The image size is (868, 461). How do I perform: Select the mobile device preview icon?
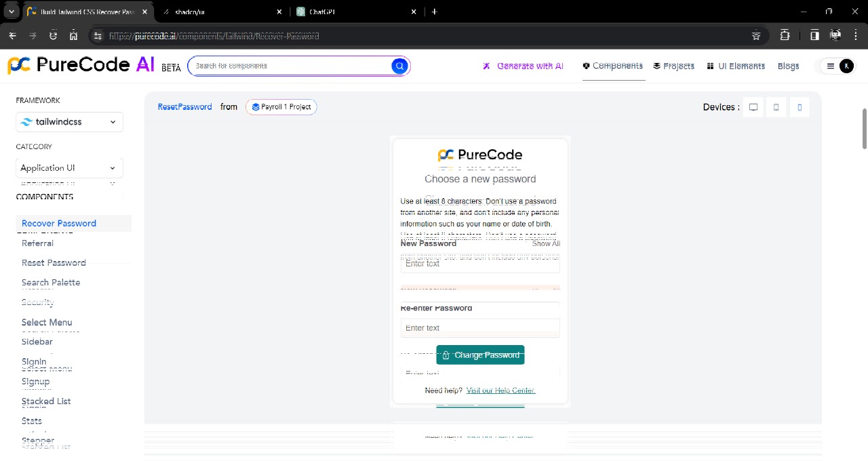click(800, 107)
